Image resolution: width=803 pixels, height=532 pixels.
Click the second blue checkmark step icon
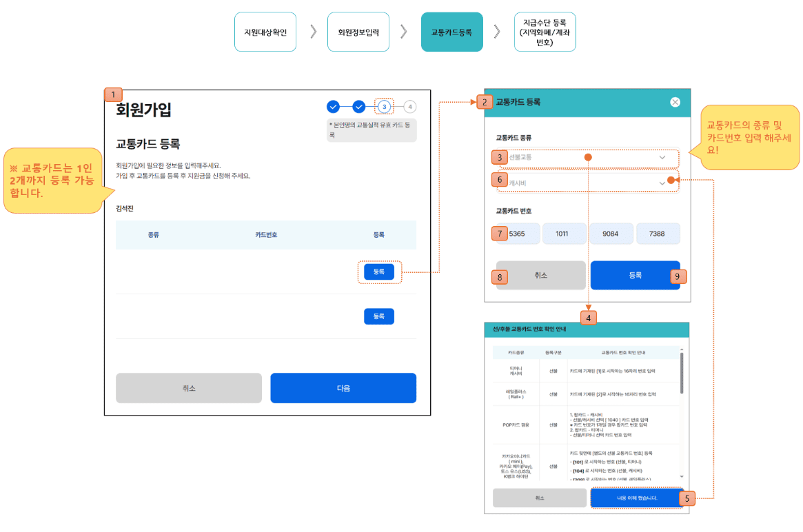point(358,108)
